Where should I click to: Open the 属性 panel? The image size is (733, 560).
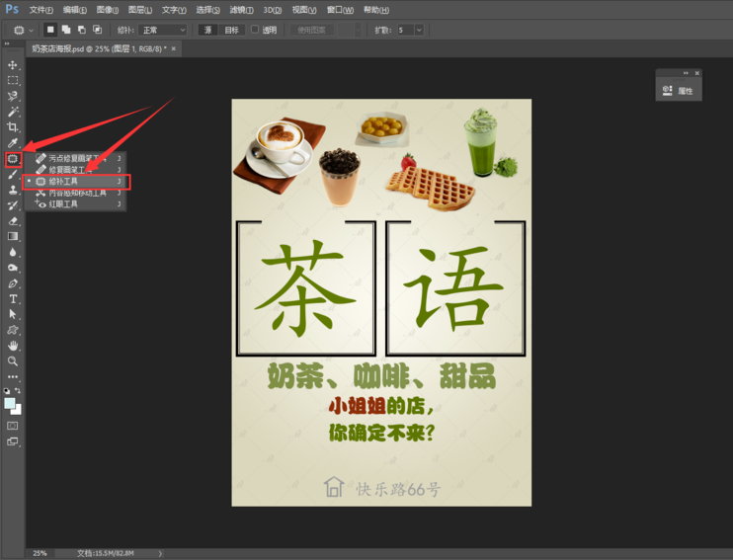[x=679, y=91]
